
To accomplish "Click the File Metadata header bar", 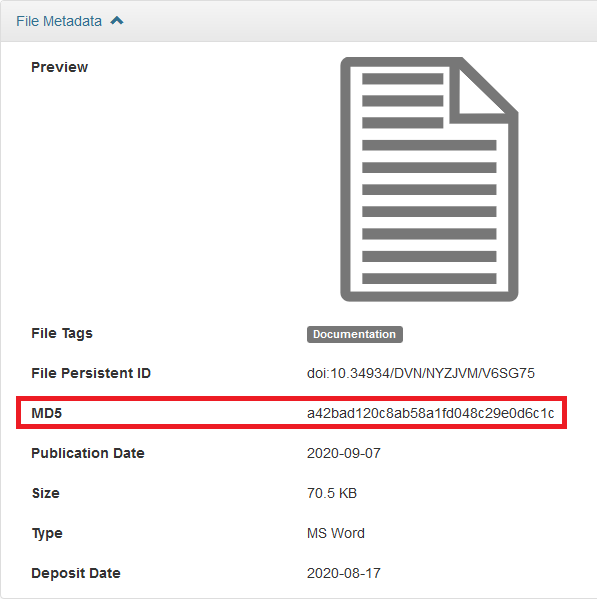I will [298, 21].
